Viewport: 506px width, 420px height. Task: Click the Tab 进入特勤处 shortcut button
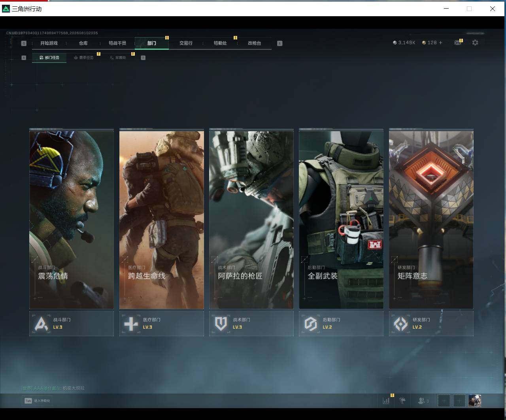point(37,401)
